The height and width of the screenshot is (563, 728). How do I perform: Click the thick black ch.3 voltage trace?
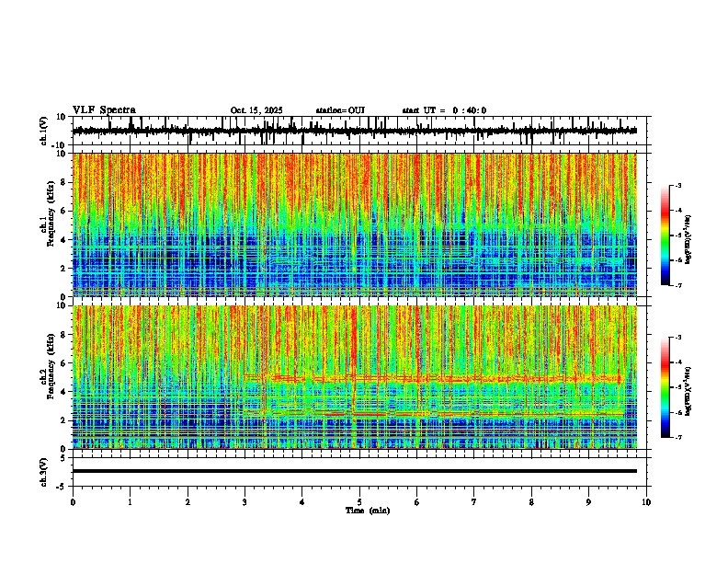355,471
